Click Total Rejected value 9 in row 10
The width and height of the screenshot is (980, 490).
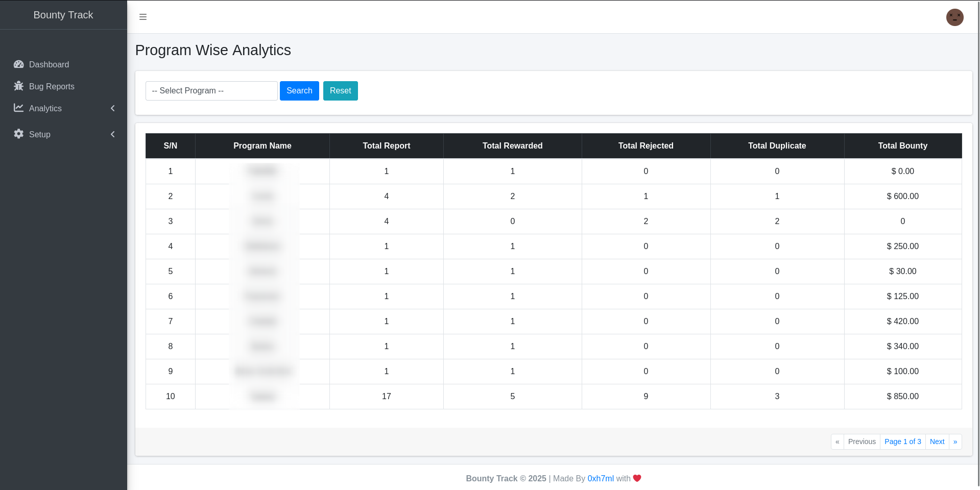pyautogui.click(x=646, y=397)
